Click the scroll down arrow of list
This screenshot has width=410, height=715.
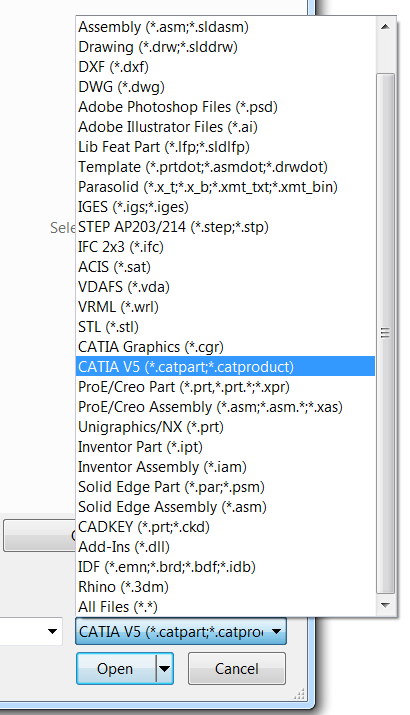(x=385, y=606)
